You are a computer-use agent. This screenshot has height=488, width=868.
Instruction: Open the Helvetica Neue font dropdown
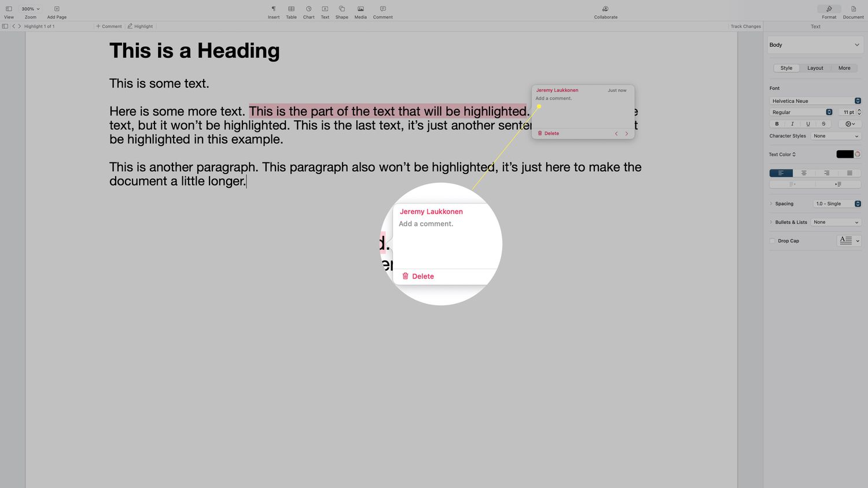(815, 101)
